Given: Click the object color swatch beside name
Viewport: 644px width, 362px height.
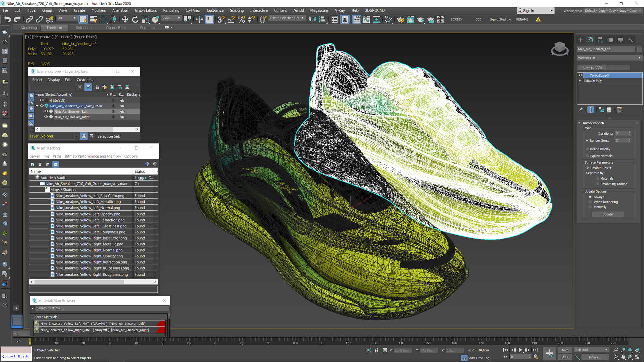Looking at the screenshot, I should coord(640,49).
